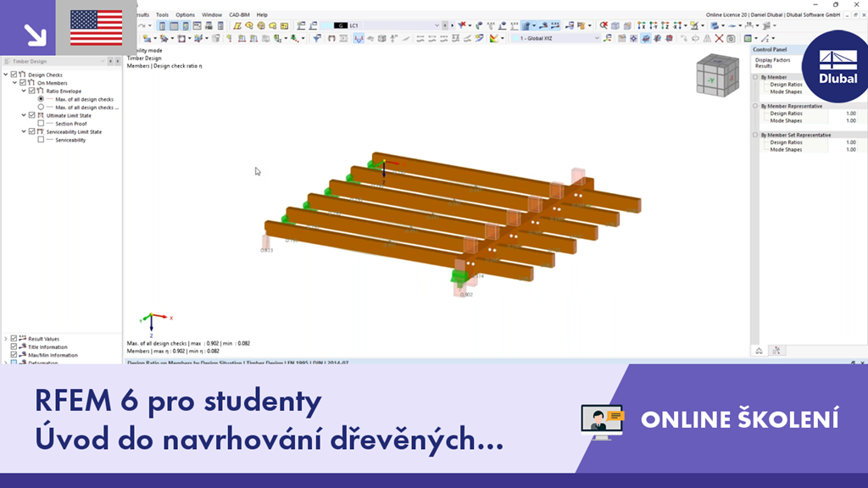Collapse the Ultimate Limit State node

click(24, 115)
